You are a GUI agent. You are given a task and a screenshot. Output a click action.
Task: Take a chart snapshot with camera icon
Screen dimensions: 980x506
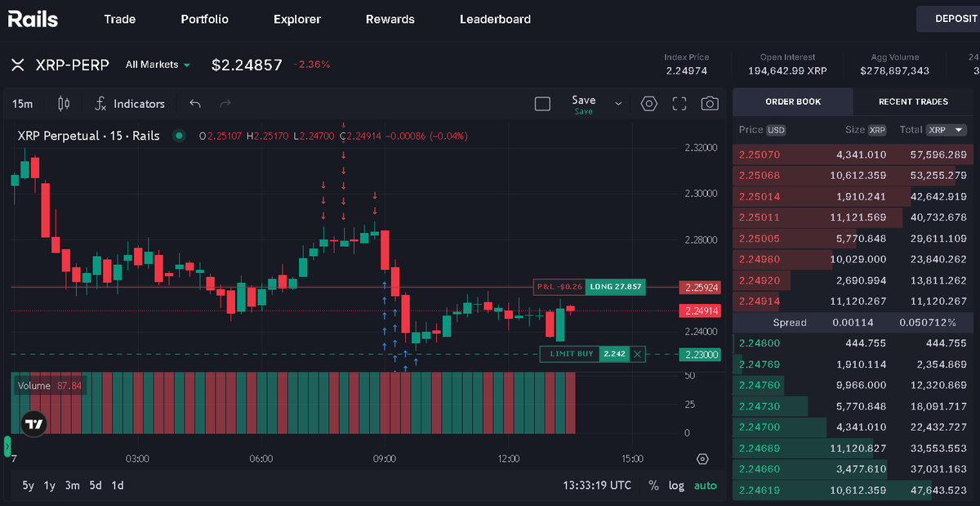710,104
